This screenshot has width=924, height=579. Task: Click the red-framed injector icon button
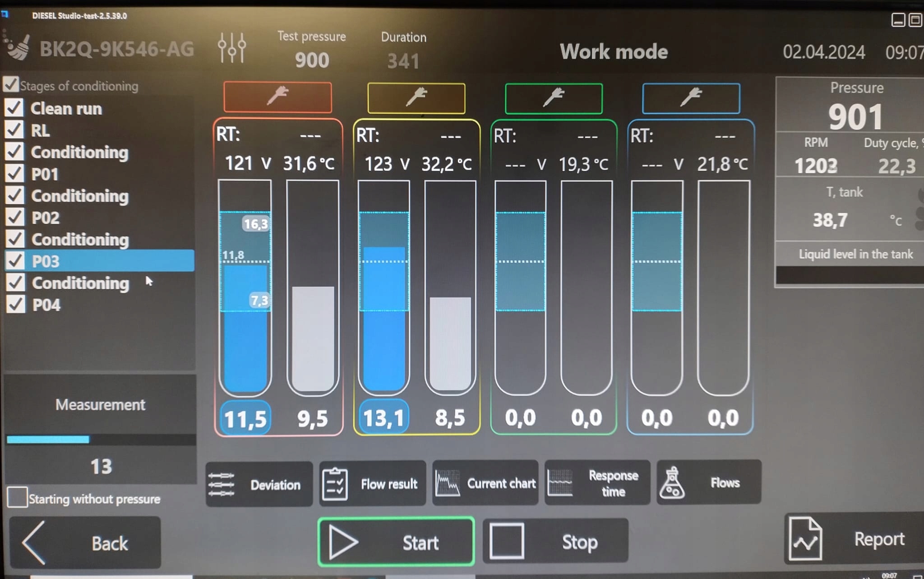point(277,97)
